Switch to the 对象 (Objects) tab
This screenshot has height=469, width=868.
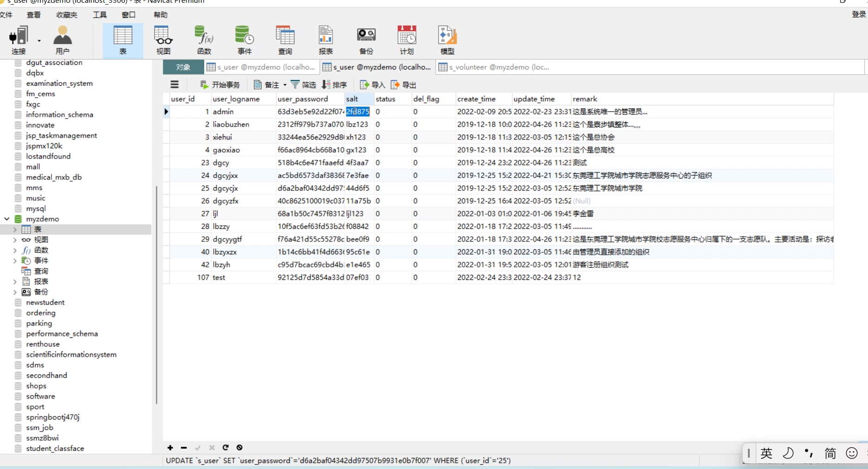(x=183, y=67)
